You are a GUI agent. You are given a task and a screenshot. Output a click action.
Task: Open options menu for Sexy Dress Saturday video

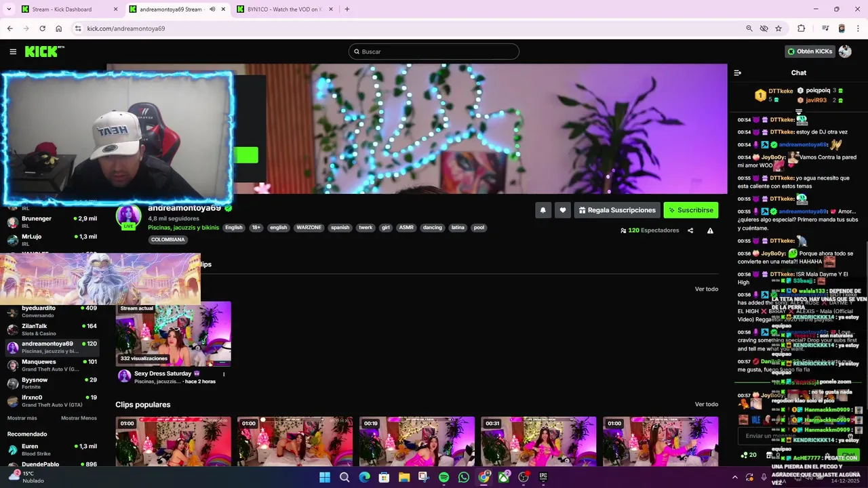(224, 374)
